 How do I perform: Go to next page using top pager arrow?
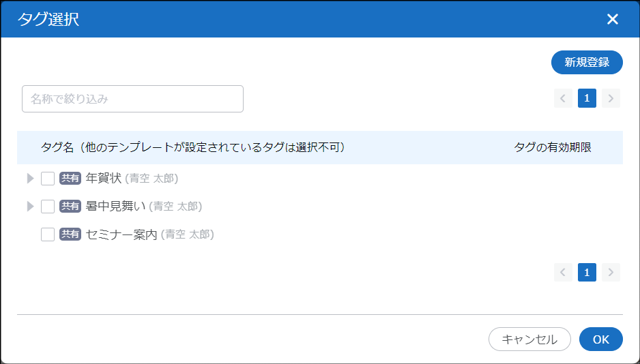[611, 98]
